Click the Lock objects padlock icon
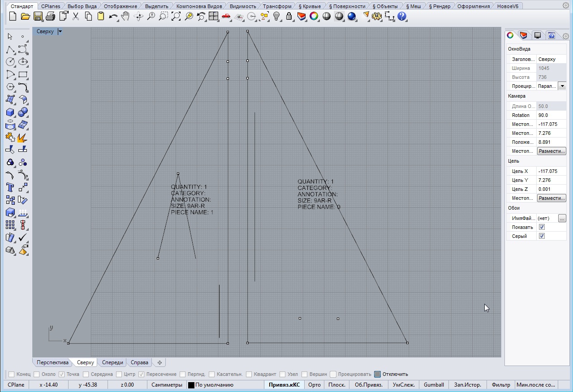 [x=289, y=17]
